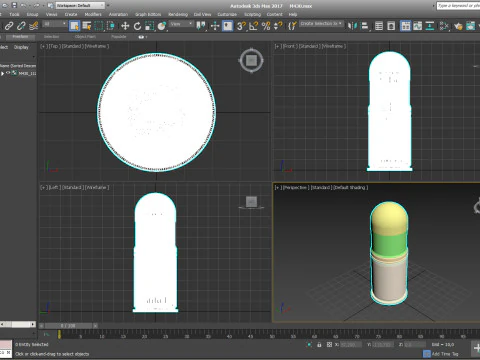Click Edit Named Selection Sets icon
480x360 pixels.
pos(292,26)
